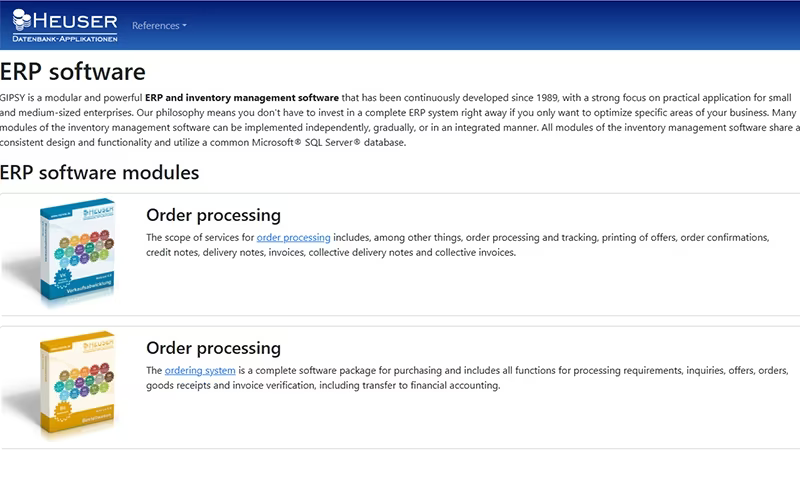Image resolution: width=800 pixels, height=500 pixels.
Task: Click the text 'Microsoft® SQL Server® database'
Action: 329,142
